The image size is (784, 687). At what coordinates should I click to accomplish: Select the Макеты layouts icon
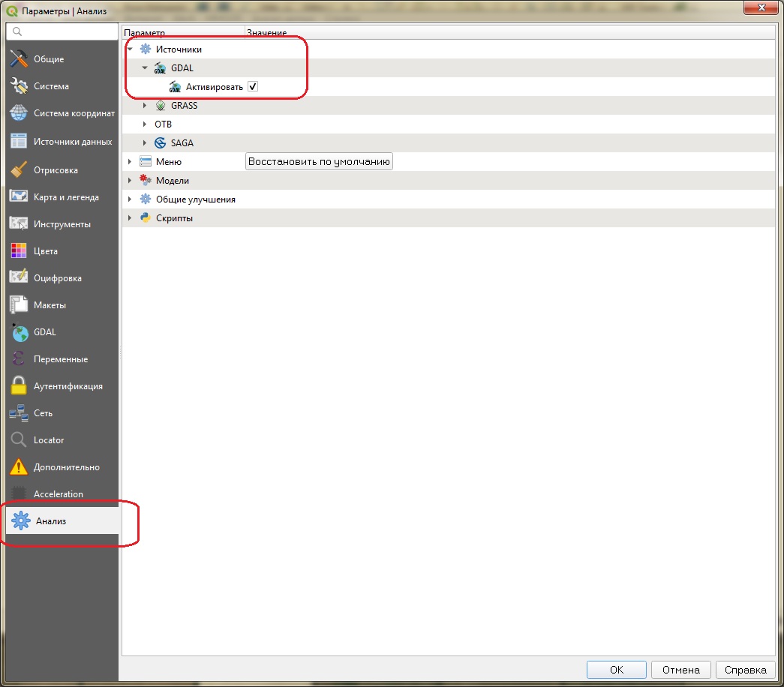19,305
